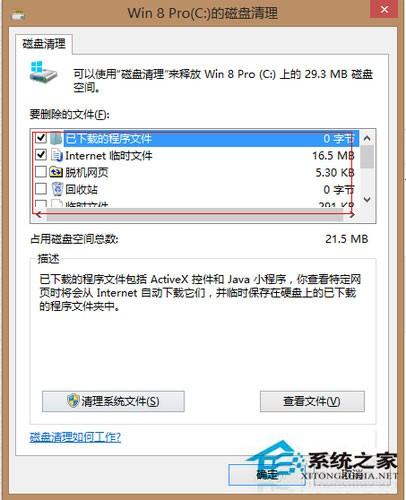The width and height of the screenshot is (406, 500).
Task: Enable the 脱机网页 checkbox
Action: (x=41, y=172)
